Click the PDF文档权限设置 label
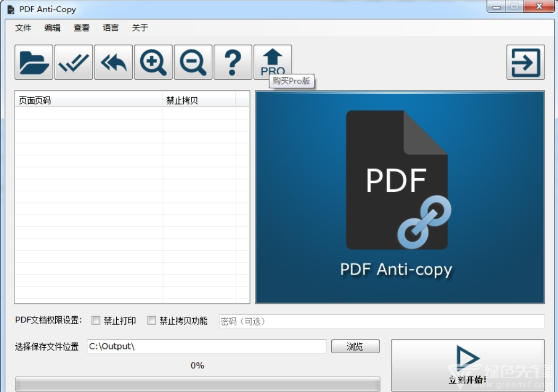Image resolution: width=558 pixels, height=392 pixels. pos(48,320)
